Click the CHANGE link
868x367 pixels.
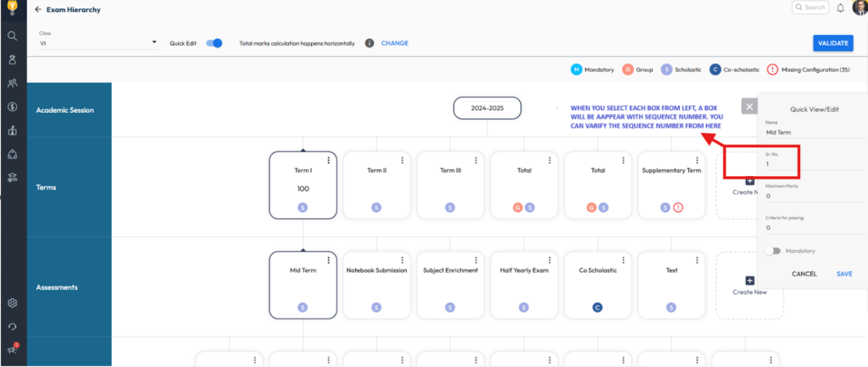click(394, 43)
